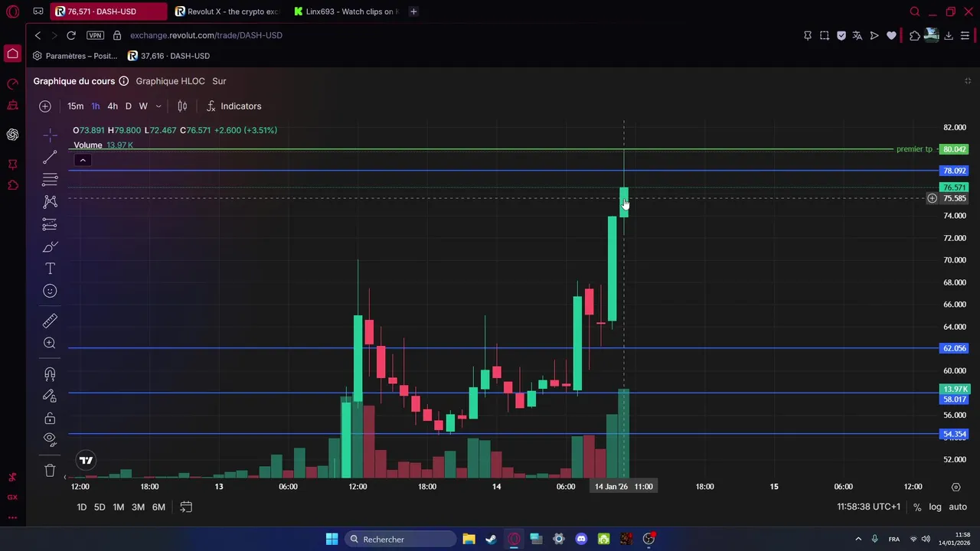980x551 pixels.
Task: Expand the timeframe interval dropdown
Action: (158, 106)
